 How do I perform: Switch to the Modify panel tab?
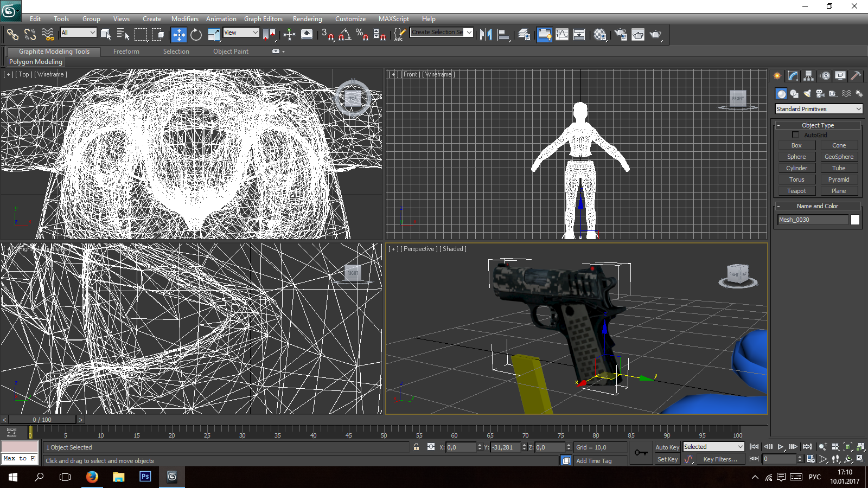(x=793, y=76)
